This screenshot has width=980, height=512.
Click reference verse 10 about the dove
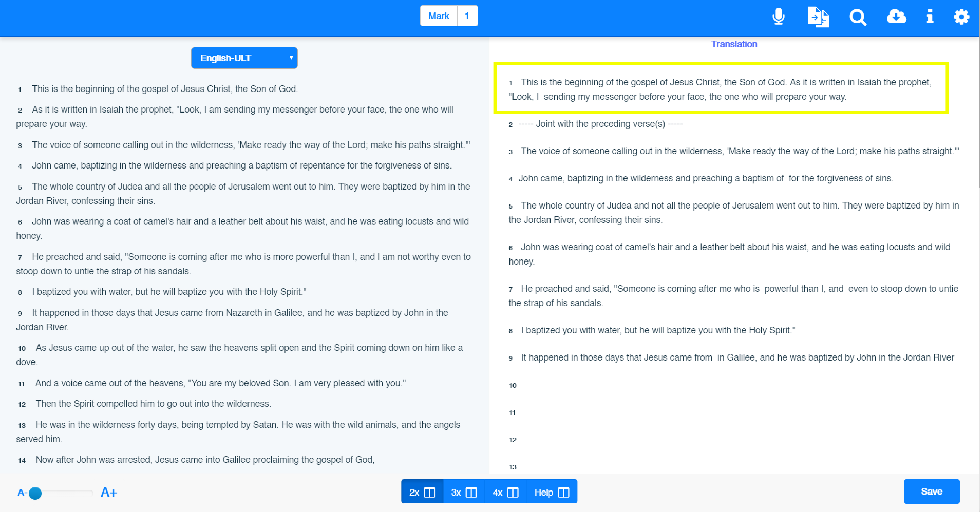coord(239,355)
